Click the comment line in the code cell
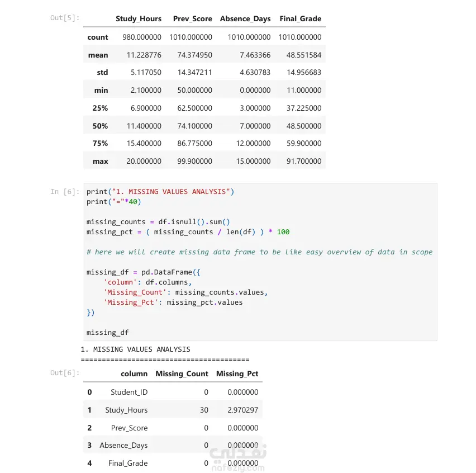This screenshot has height=473, width=476. [260, 252]
